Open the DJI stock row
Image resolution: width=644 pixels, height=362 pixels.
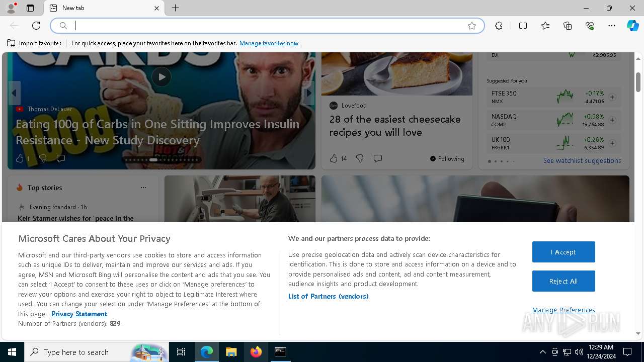(553, 55)
